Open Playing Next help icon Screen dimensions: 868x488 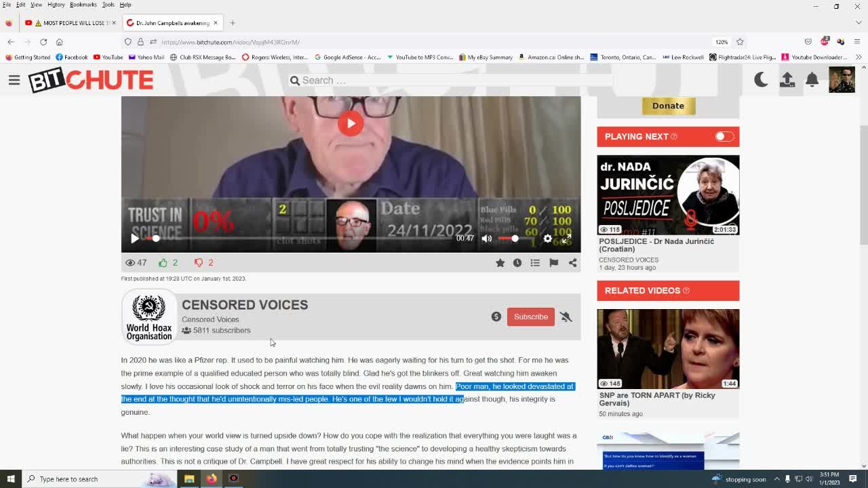coord(674,136)
